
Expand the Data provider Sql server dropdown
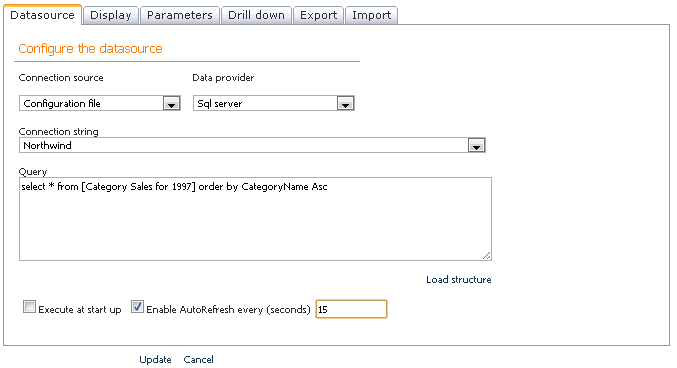[x=345, y=104]
